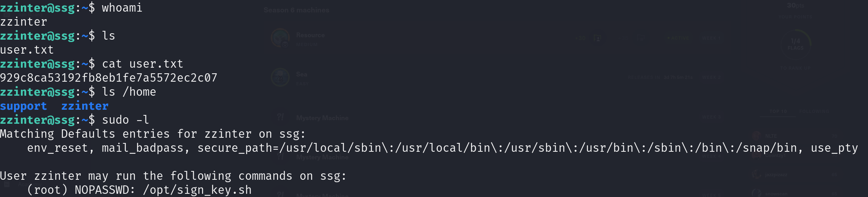Image resolution: width=868 pixels, height=197 pixels.
Task: Click the user-own icon beside +30 points
Action: pos(597,38)
